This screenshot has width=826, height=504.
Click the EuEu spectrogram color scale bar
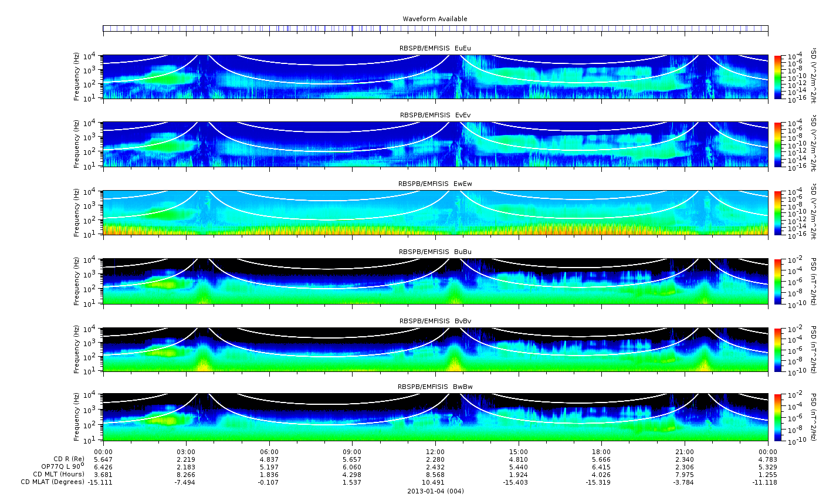point(777,77)
